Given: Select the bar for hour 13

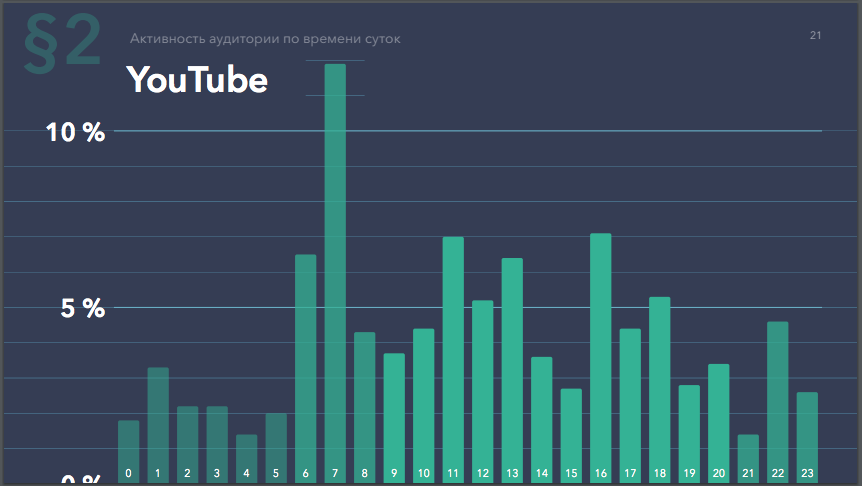Looking at the screenshot, I should 512,371.
